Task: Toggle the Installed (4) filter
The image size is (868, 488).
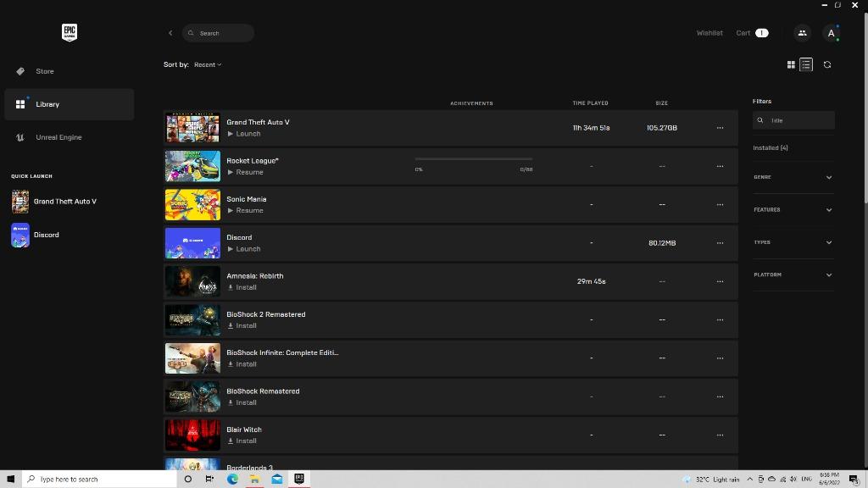Action: (770, 147)
